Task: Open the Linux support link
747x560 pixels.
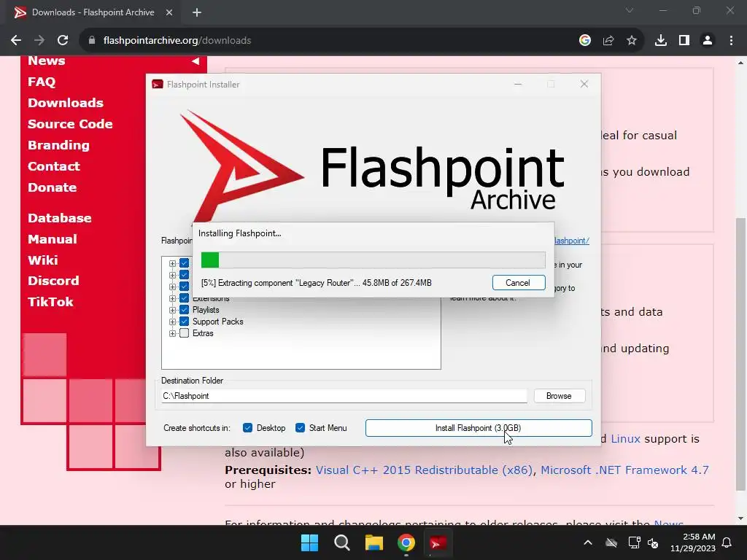Action: tap(625, 438)
